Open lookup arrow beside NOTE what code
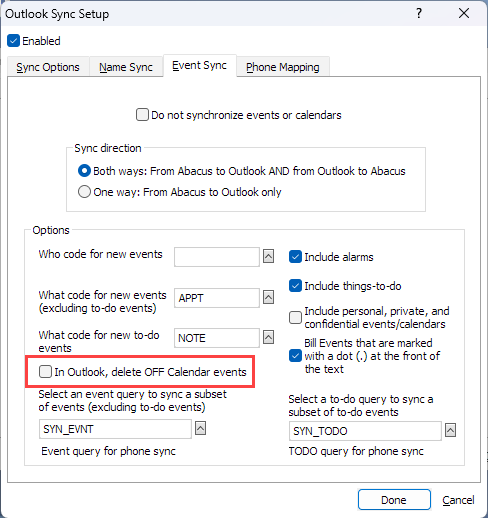Screen dimensions: 488x518 [x=268, y=337]
